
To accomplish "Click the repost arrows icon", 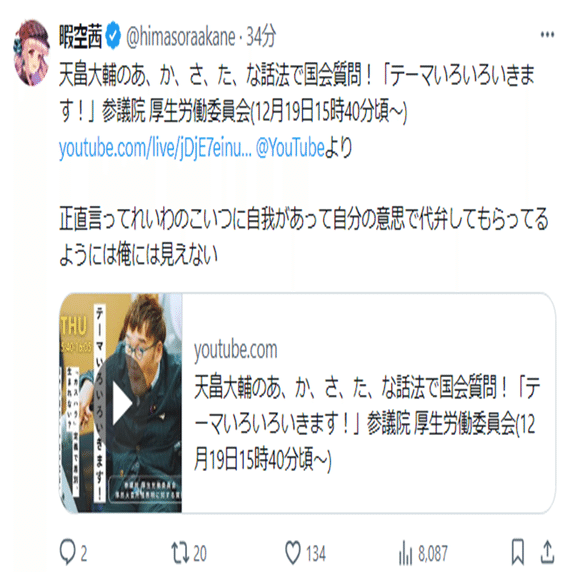I will (180, 553).
